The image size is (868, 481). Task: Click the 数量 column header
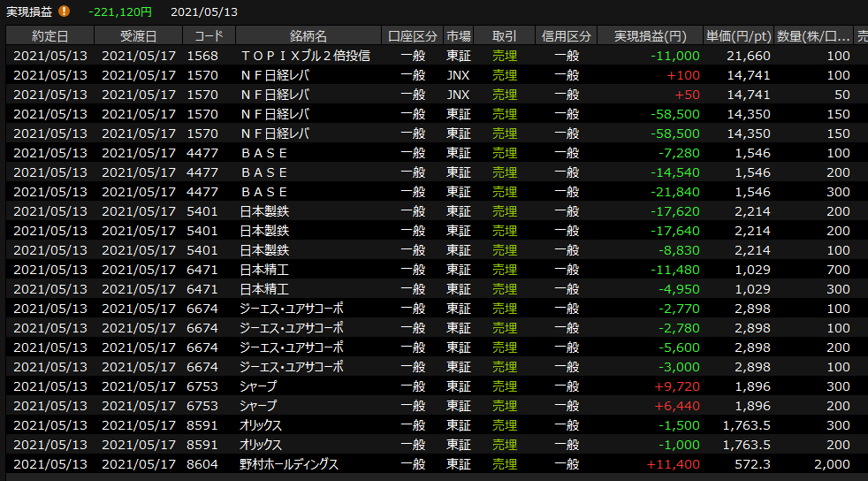pos(813,36)
